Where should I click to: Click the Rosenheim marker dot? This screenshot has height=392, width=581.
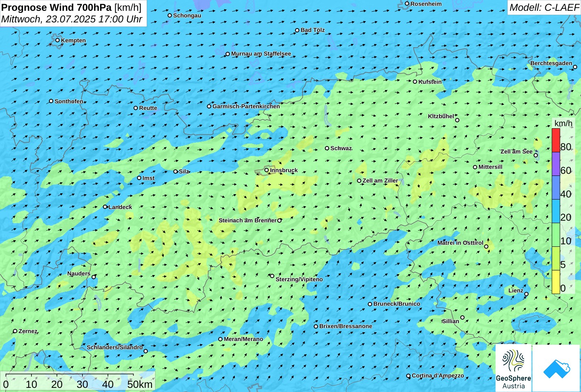407,4
